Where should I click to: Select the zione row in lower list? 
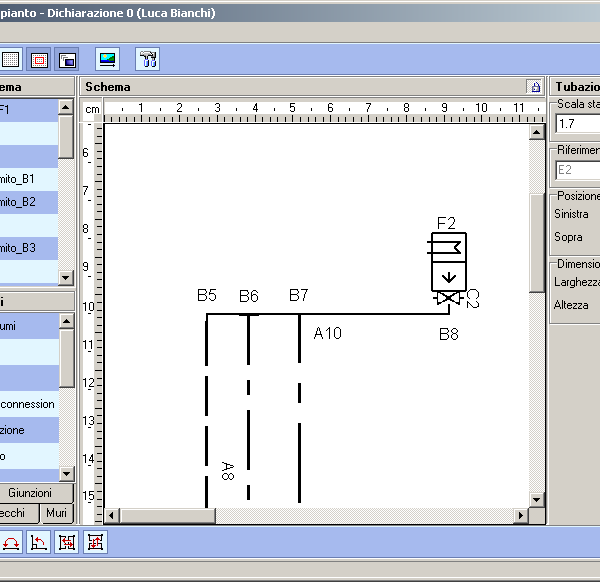pyautogui.click(x=29, y=430)
